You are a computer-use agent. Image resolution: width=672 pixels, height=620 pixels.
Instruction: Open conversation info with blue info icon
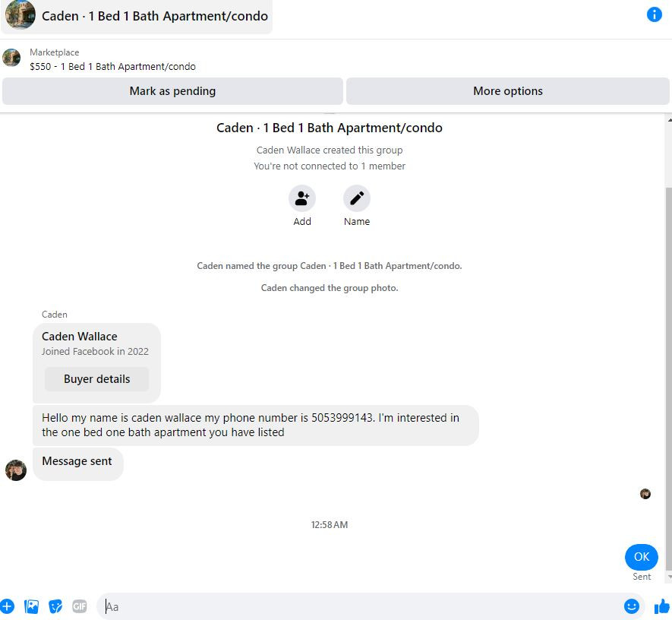tap(654, 14)
